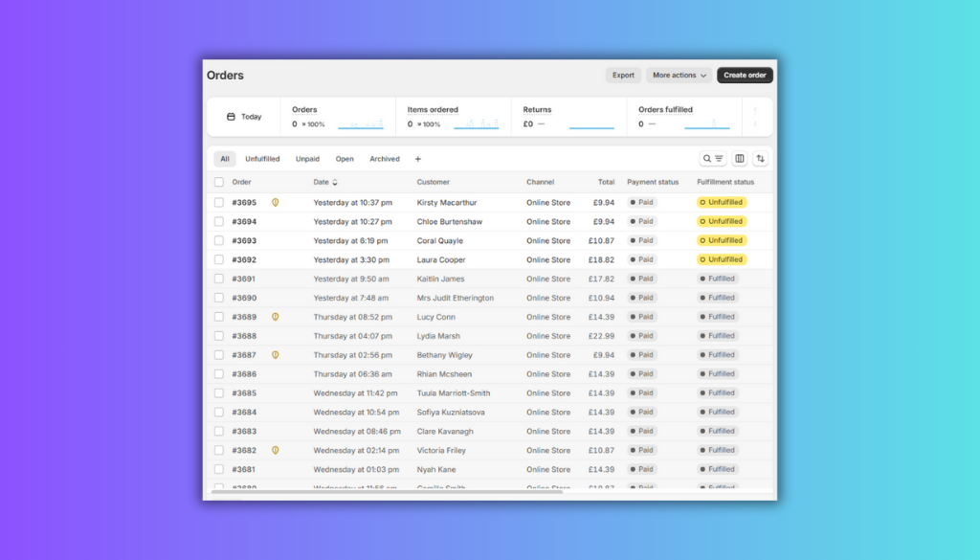This screenshot has width=980, height=560.
Task: Switch to the Archived tab
Action: tap(385, 159)
